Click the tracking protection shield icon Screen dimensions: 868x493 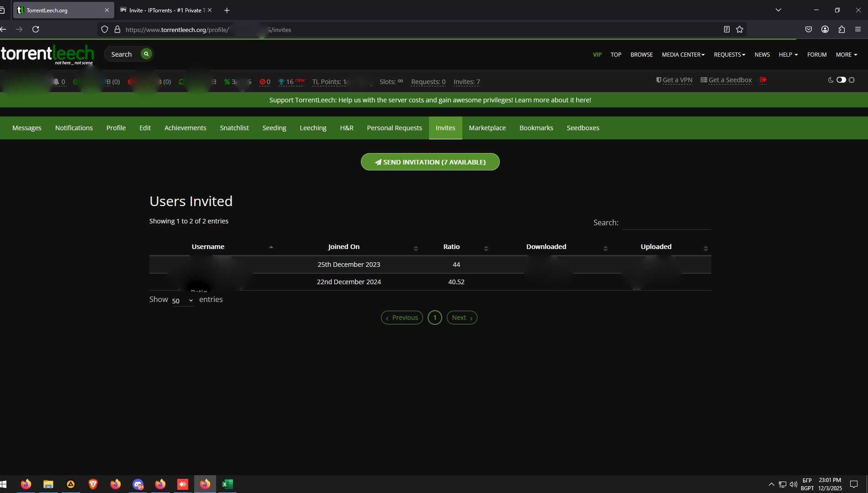coord(105,29)
